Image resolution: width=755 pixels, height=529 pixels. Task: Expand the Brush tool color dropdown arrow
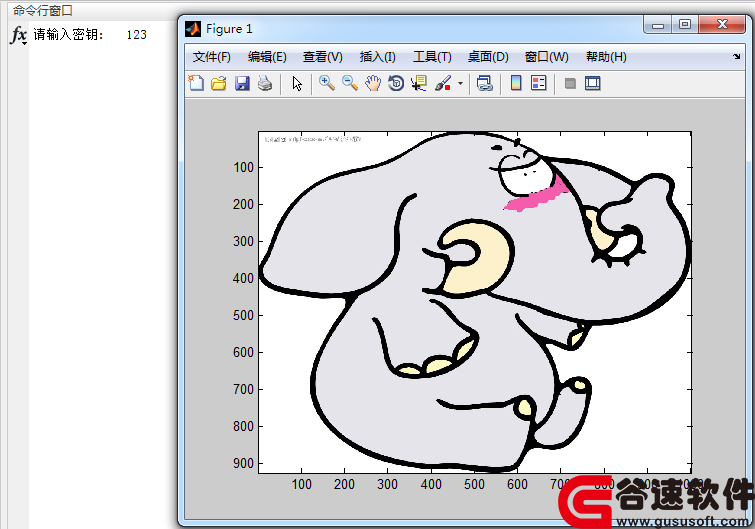[460, 83]
